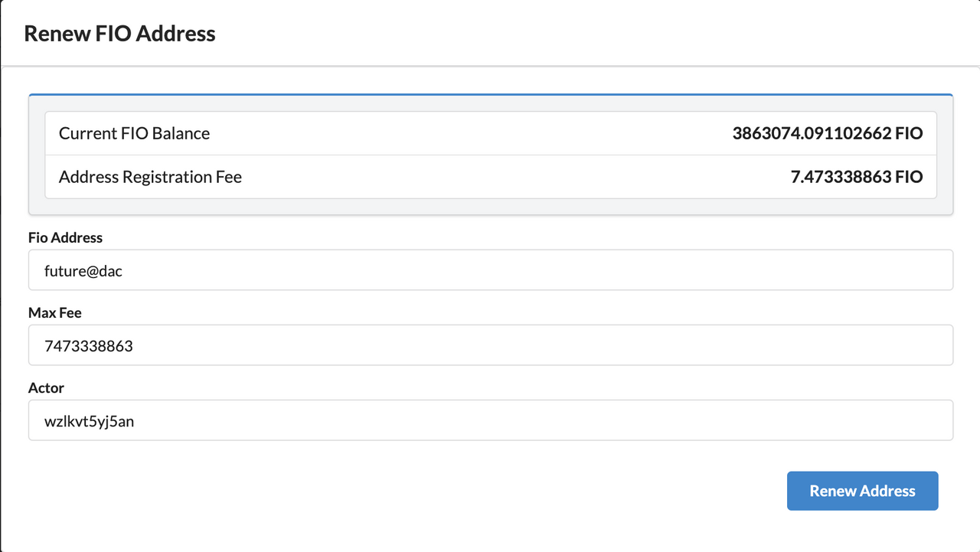
Task: Click the 'Address Registration Fee' label
Action: coord(150,177)
